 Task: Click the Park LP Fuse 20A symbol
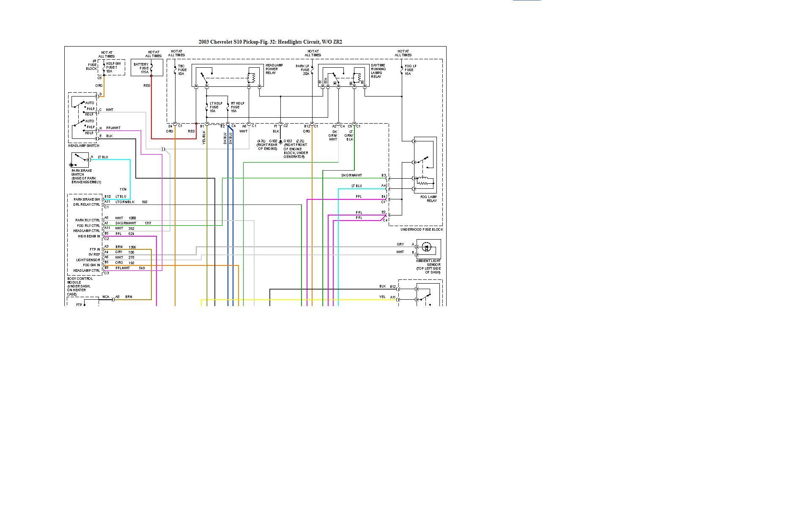312,70
